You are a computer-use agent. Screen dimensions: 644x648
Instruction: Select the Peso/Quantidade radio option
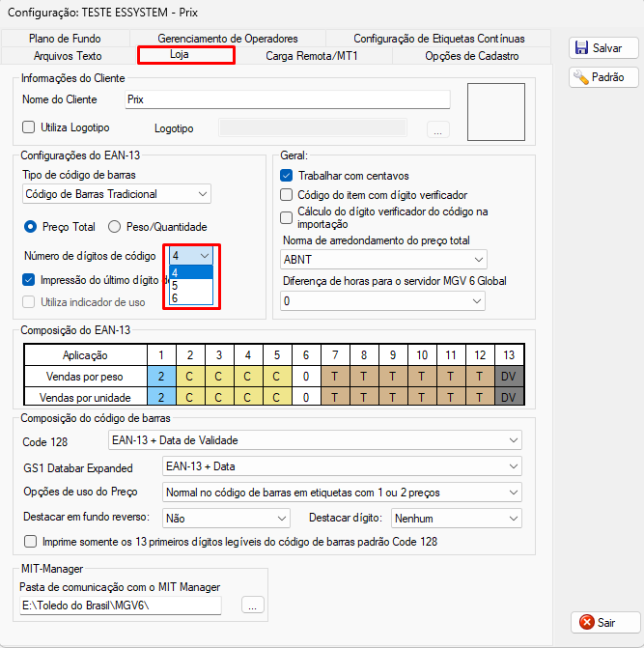click(114, 227)
